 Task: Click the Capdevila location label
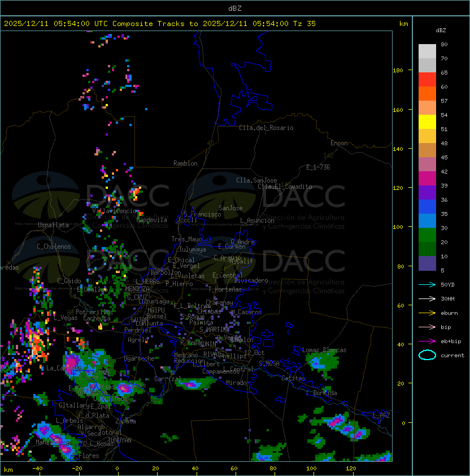tap(152, 220)
